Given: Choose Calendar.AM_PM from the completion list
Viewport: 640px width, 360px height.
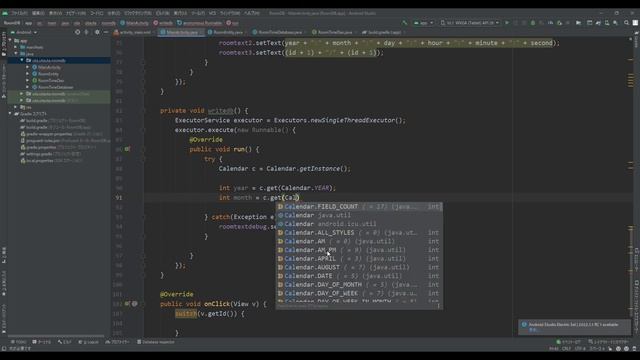Looking at the screenshot, I should click(x=359, y=250).
